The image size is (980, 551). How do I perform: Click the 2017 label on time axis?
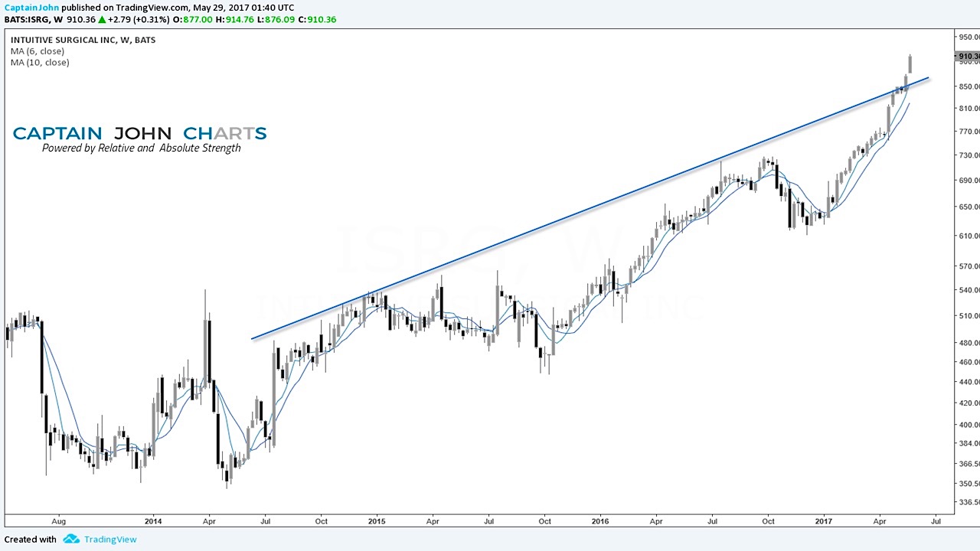(824, 521)
